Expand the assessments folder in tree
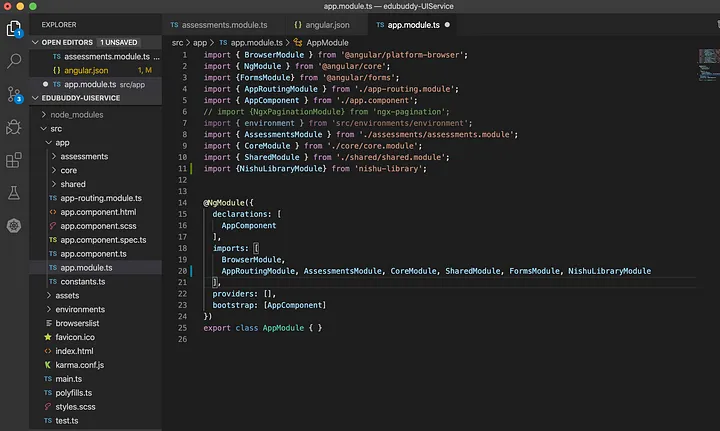The width and height of the screenshot is (720, 431). click(x=85, y=156)
